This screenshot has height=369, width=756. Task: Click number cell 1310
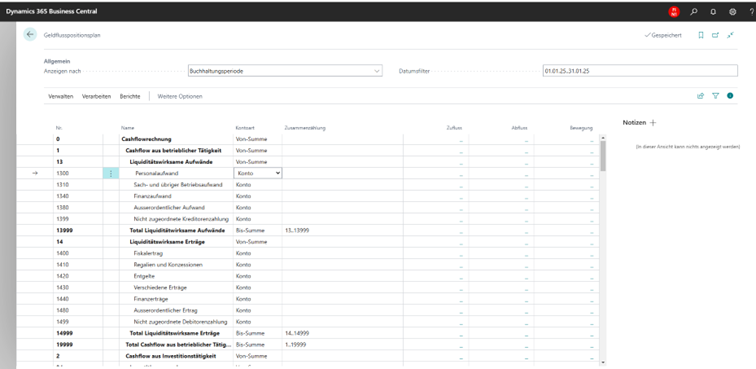[x=78, y=185]
